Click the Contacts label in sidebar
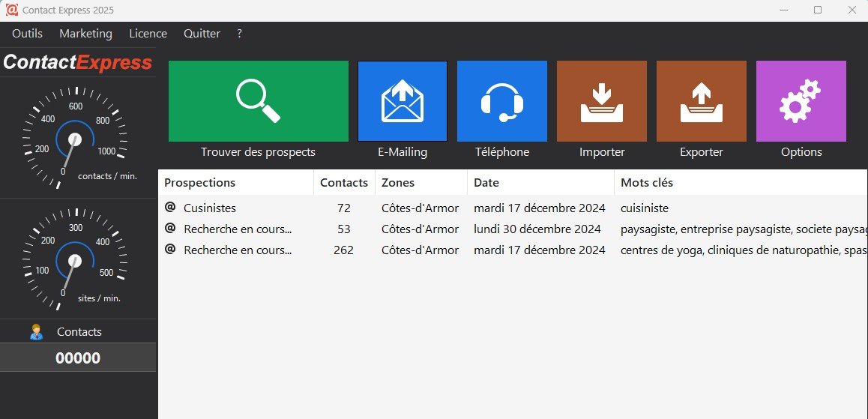This screenshot has height=419, width=868. [79, 332]
